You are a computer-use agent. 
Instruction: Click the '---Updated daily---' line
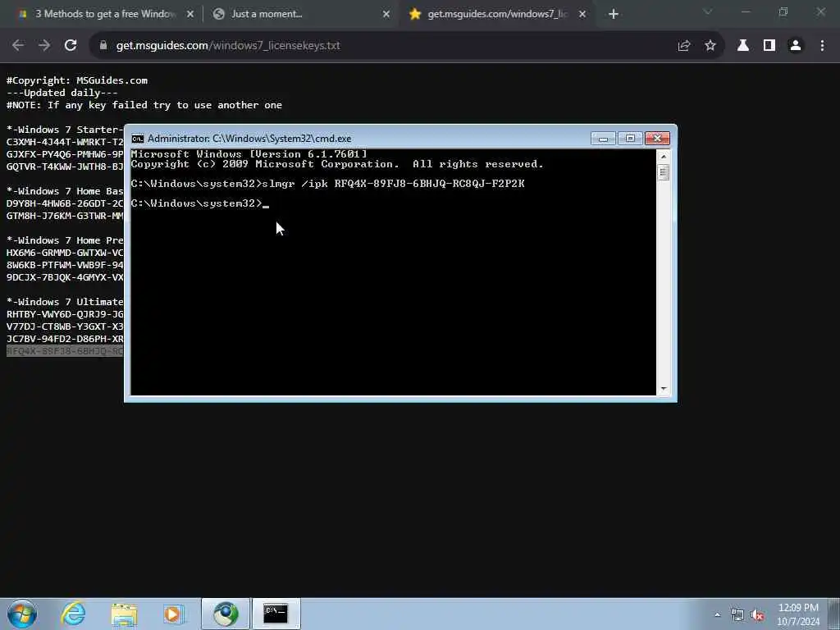[x=62, y=93]
